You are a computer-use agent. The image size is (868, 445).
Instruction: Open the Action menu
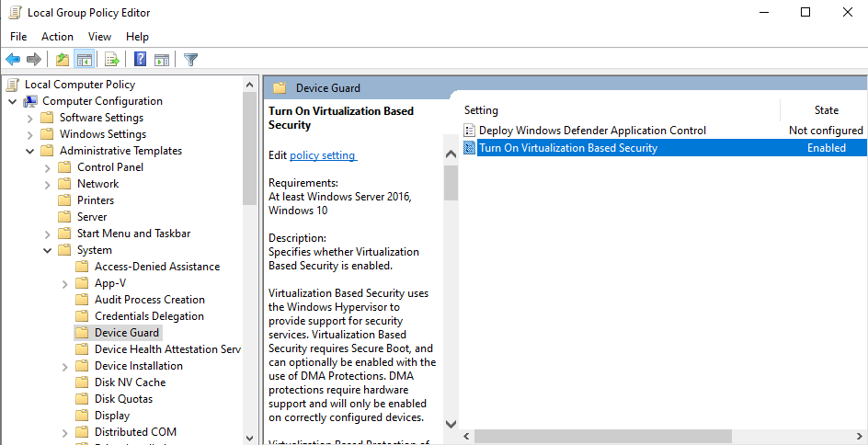point(57,37)
